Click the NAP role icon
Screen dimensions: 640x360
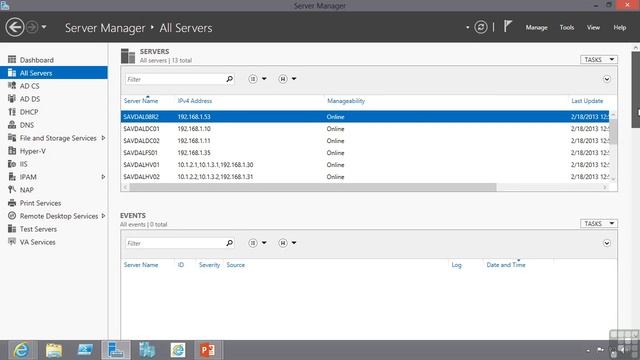click(12, 190)
